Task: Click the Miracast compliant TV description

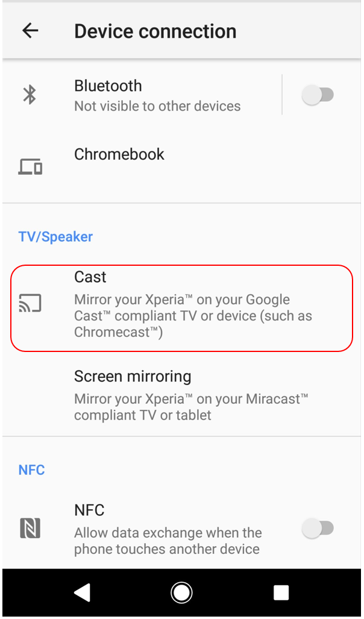Action: point(191,407)
